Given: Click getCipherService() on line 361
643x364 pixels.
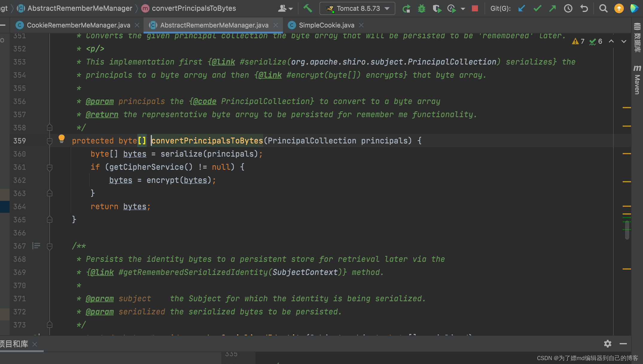Looking at the screenshot, I should pyautogui.click(x=151, y=167).
